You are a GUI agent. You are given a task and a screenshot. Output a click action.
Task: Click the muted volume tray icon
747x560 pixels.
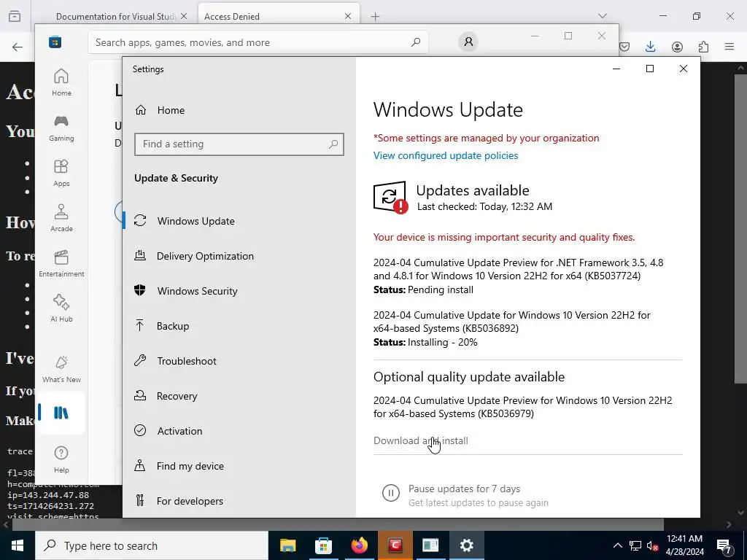click(653, 545)
